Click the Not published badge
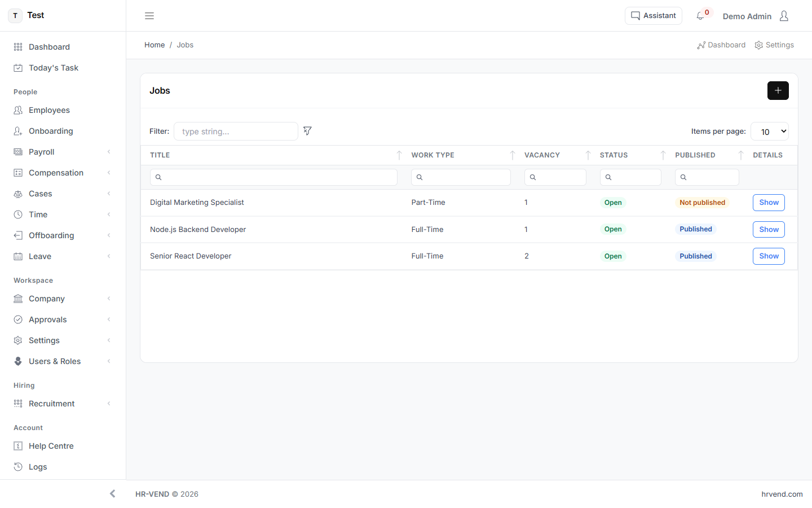The image size is (812, 508). click(x=702, y=203)
